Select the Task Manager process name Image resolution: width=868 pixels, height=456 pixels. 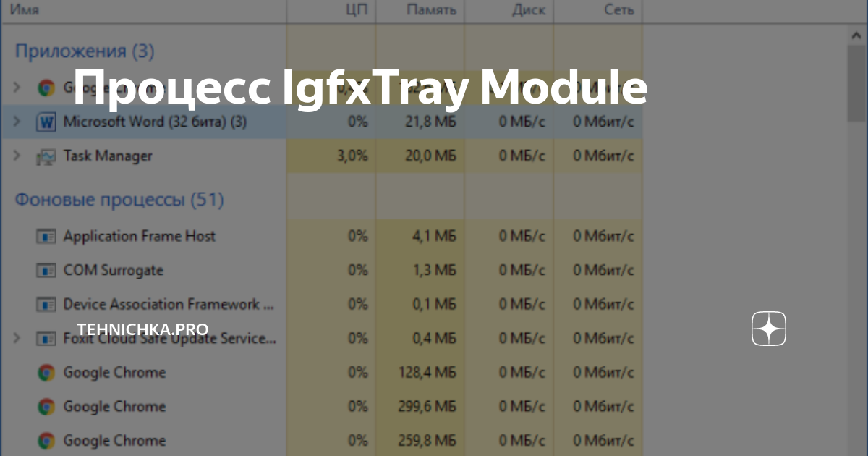[108, 156]
